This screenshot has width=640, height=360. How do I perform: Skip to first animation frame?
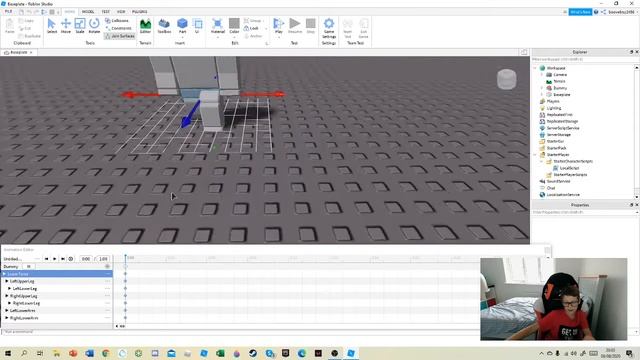tap(47, 259)
